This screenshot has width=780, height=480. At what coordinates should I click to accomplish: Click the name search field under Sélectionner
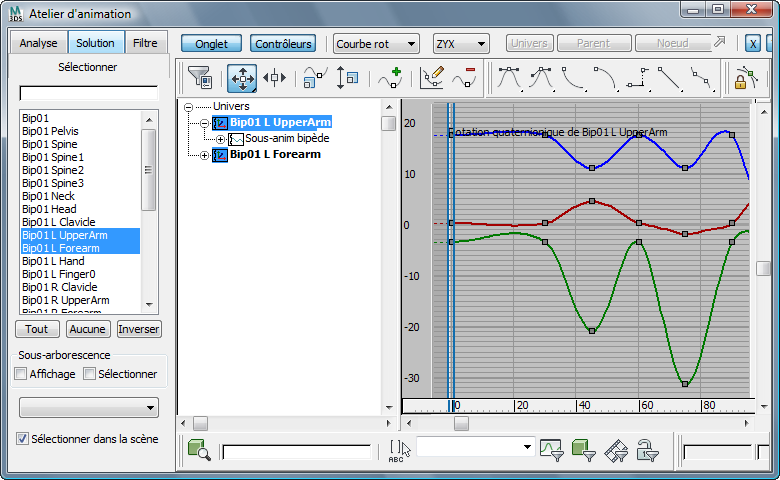89,93
